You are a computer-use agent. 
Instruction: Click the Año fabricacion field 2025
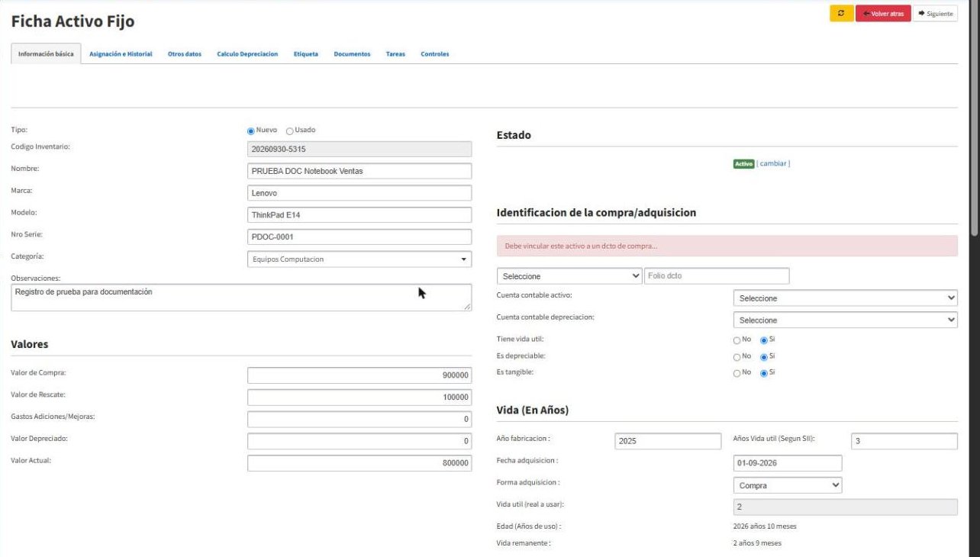pos(668,441)
